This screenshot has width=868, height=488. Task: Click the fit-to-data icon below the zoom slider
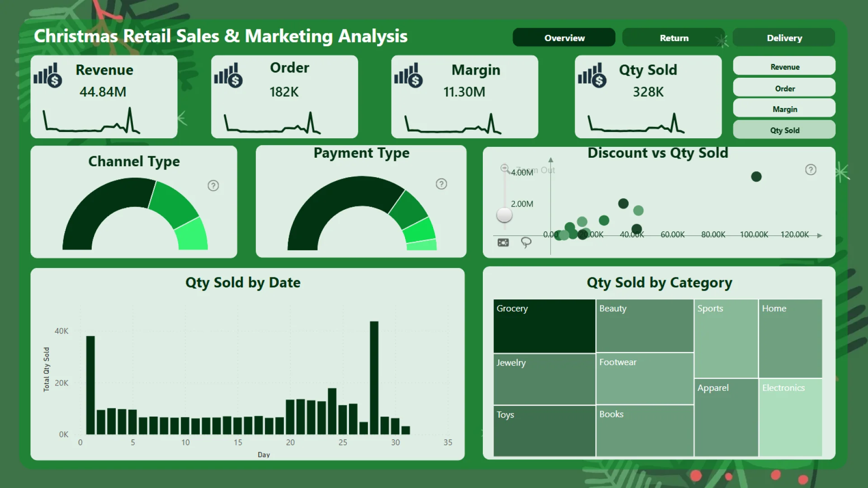(504, 243)
